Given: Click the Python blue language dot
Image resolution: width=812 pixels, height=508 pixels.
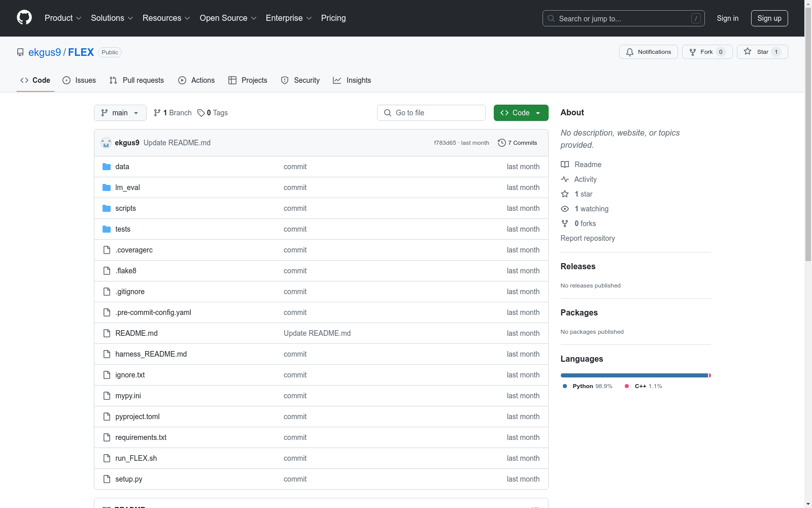Looking at the screenshot, I should (565, 386).
